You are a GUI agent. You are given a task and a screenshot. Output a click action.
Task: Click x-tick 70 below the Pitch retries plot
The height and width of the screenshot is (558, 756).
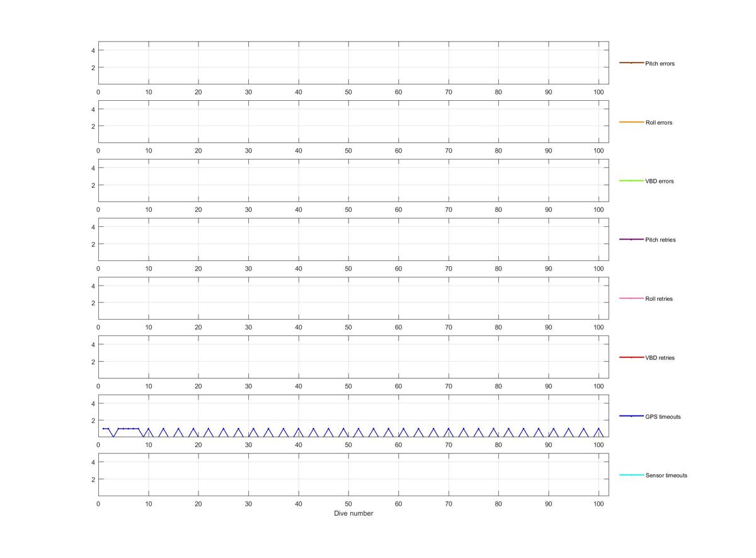pos(449,269)
